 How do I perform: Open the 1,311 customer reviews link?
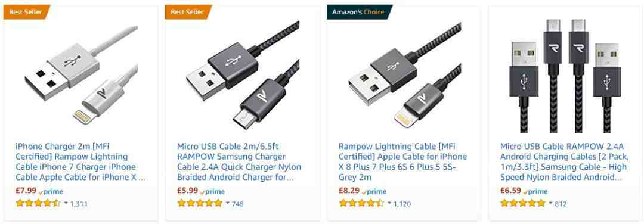tap(79, 204)
